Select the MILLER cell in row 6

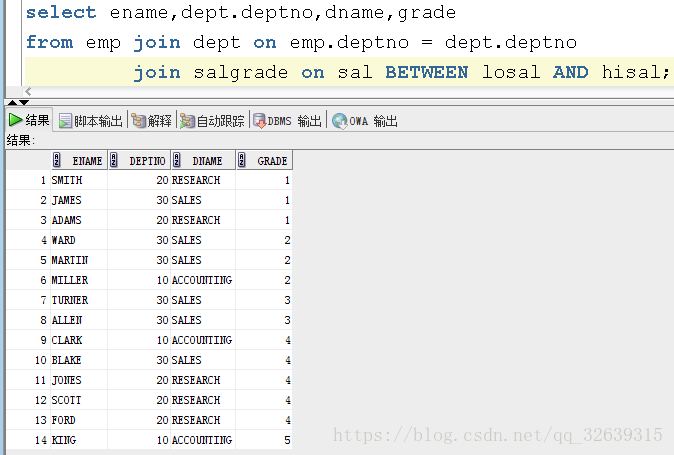tap(79, 280)
